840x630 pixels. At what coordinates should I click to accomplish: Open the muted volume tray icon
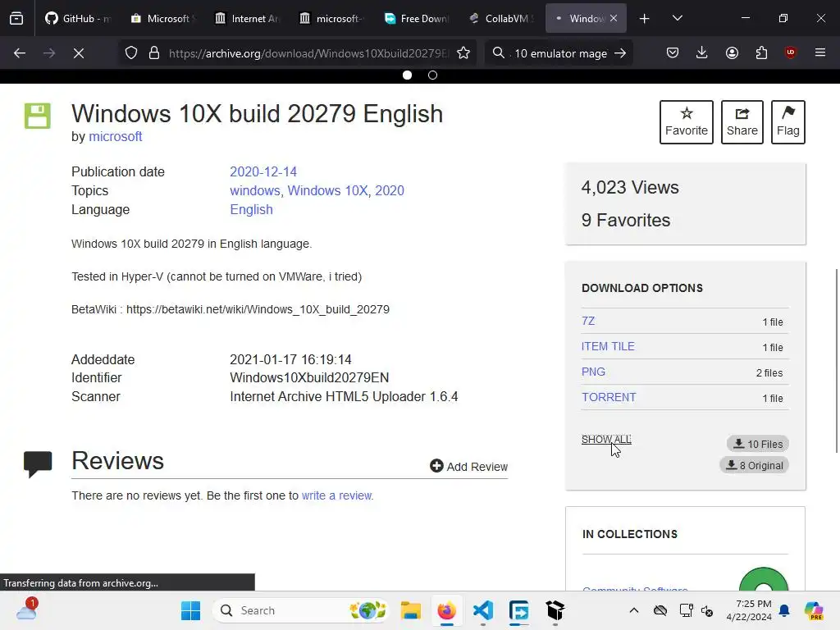[707, 610]
